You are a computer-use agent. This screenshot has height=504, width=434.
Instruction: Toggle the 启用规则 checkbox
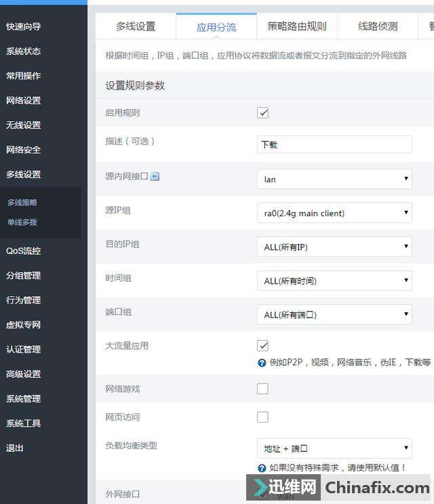[263, 113]
